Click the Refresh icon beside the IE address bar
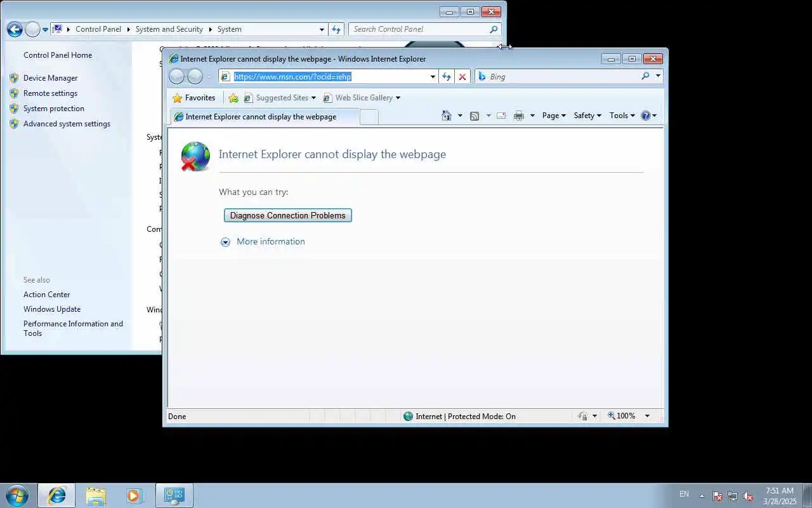Screen dimensions: 812x508 point(447,77)
